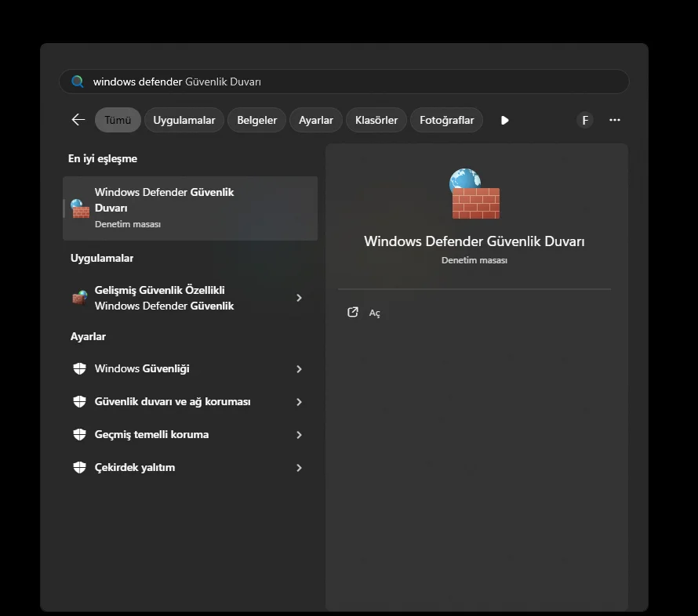Click the F user profile avatar
Viewport: 698px width, 616px height.
pyautogui.click(x=584, y=120)
